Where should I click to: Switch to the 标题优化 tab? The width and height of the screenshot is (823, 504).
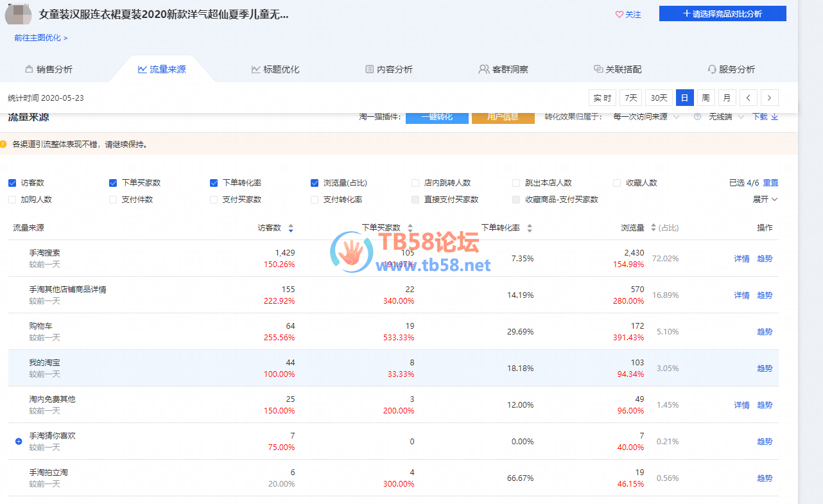pos(275,69)
